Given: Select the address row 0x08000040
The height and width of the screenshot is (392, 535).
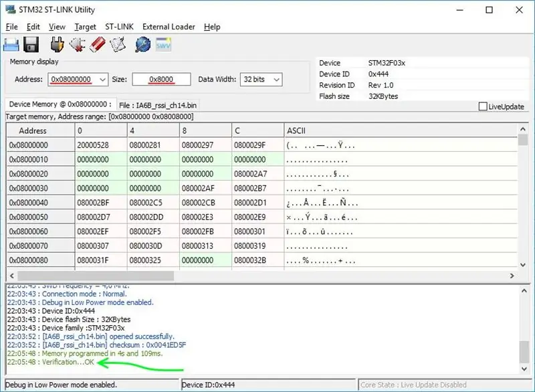Looking at the screenshot, I should (41, 203).
